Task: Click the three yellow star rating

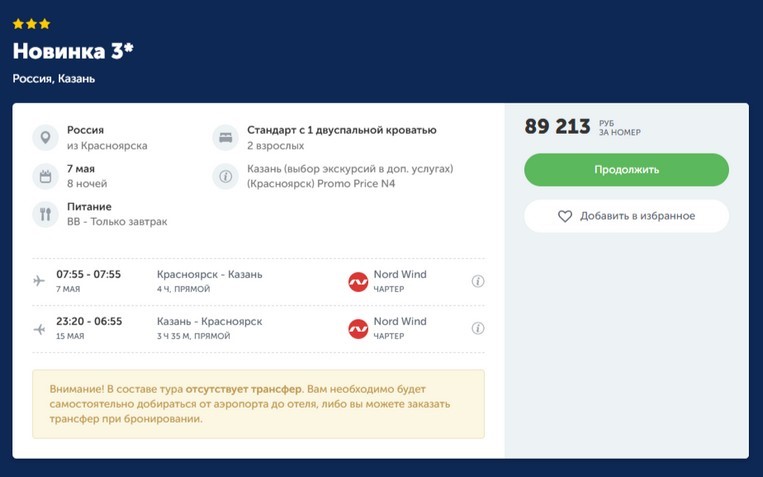Action: point(32,24)
